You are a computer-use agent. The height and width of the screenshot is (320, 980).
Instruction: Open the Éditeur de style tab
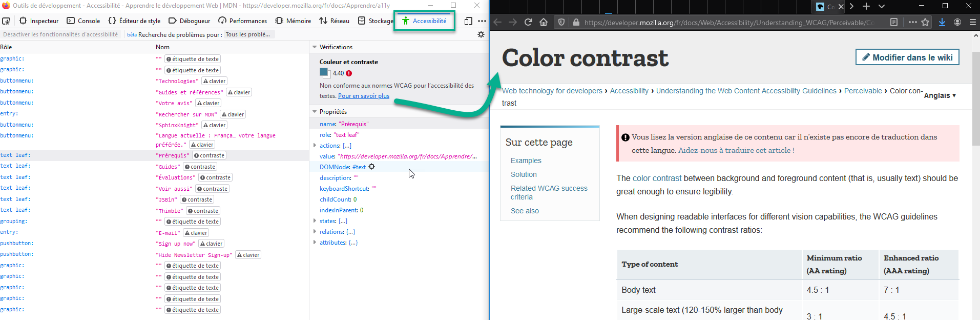[x=135, y=21]
